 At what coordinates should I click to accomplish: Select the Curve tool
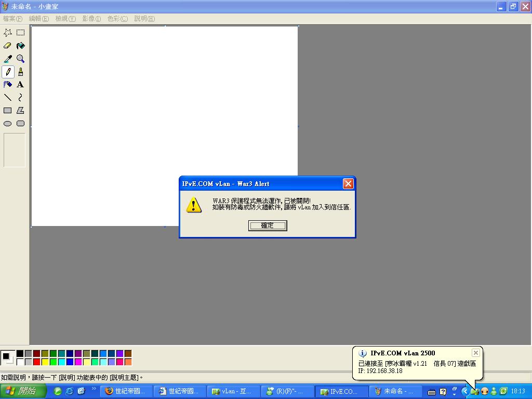coord(21,98)
